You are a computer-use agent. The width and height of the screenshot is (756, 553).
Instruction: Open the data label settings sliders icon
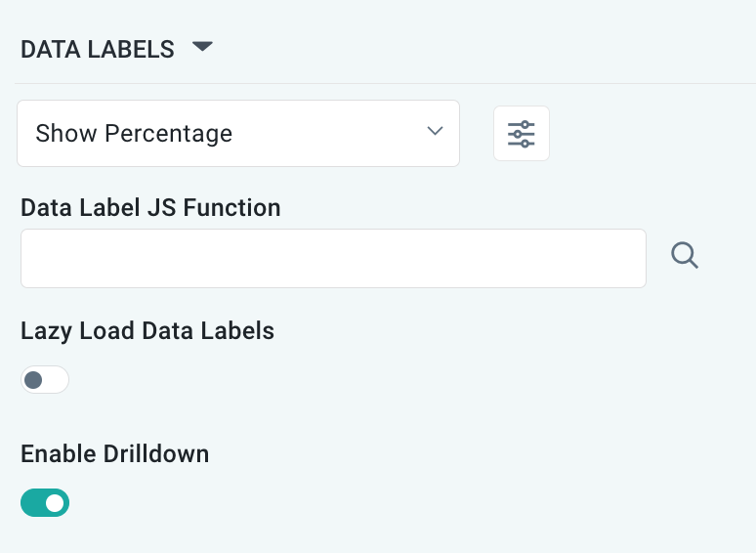(522, 134)
